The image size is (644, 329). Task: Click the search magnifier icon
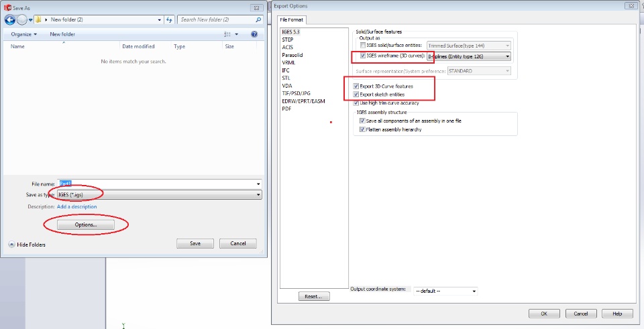click(258, 19)
